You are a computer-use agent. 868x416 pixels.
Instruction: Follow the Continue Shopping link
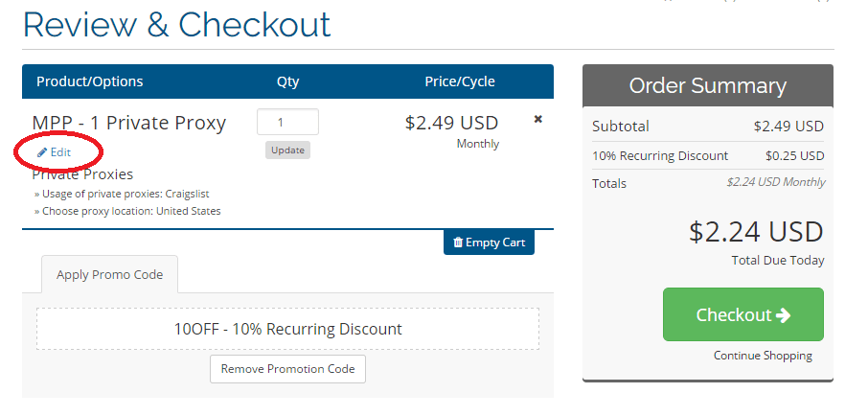tap(763, 356)
